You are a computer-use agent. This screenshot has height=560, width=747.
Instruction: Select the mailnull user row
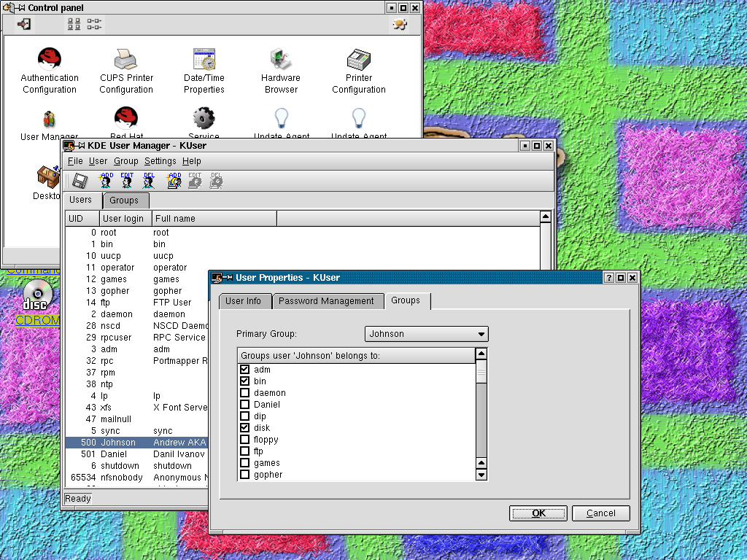click(x=136, y=419)
